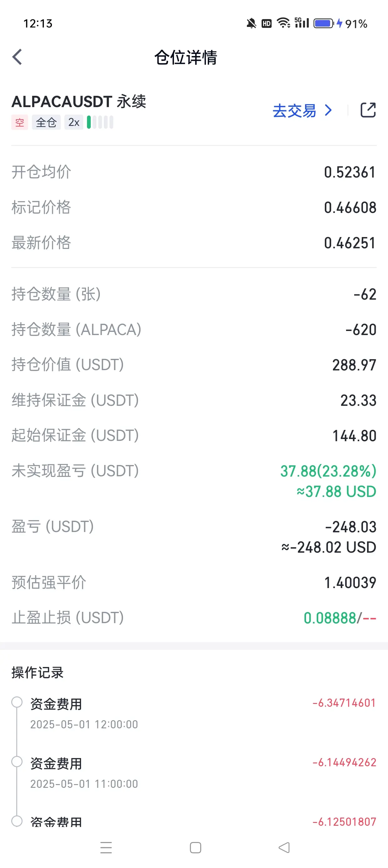
Task: Tap the chevron beside 去交易
Action: click(x=328, y=110)
